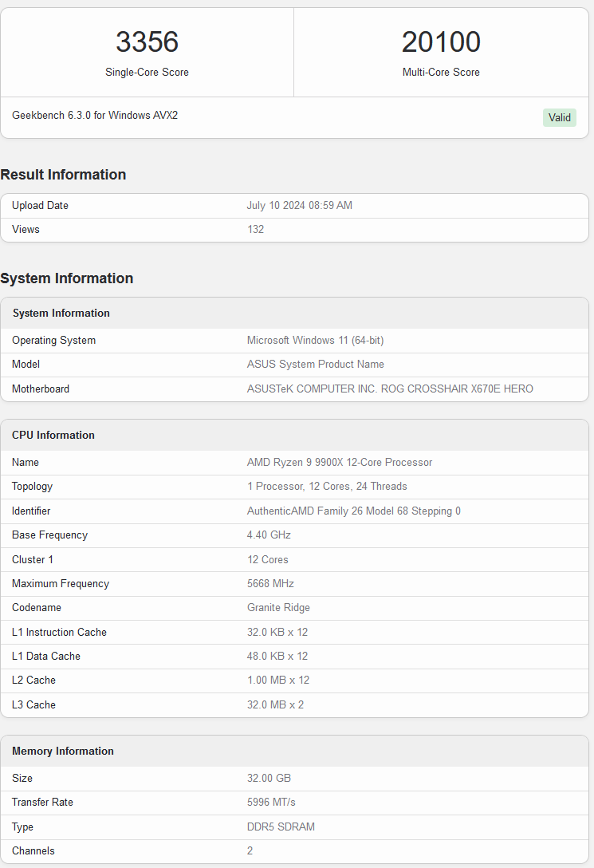Click the Codename row label
The image size is (594, 868).
pyautogui.click(x=37, y=607)
